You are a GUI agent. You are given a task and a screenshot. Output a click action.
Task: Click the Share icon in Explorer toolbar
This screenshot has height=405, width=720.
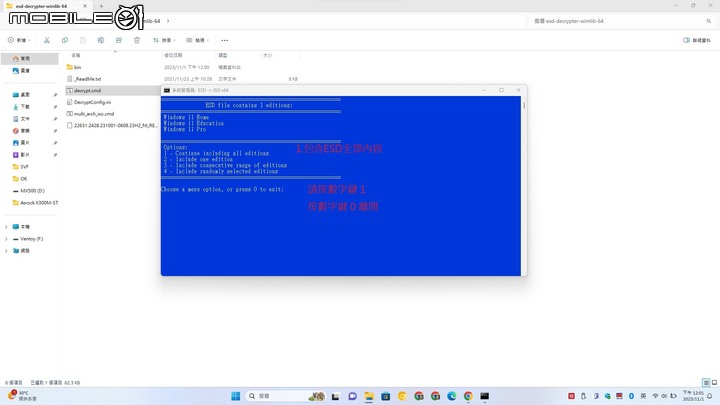point(118,40)
